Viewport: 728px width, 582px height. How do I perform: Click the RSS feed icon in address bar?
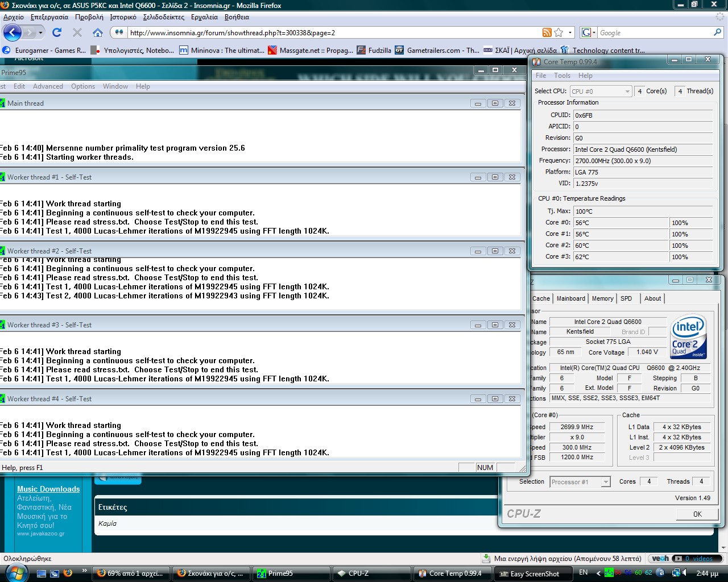547,32
